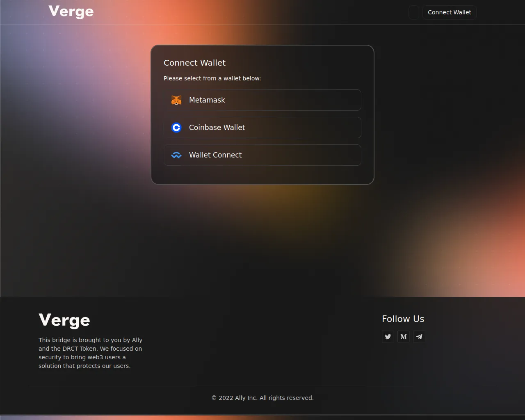Click the Follow Us heading

point(403,319)
